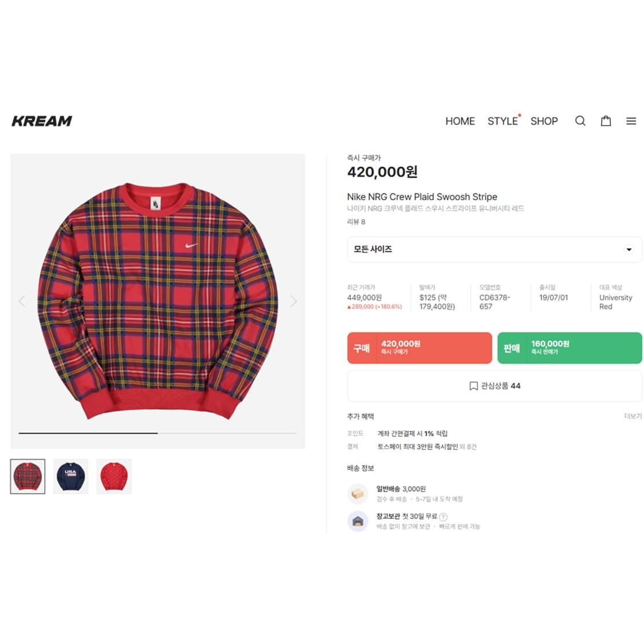Click the image carousel progress bar

pos(157,433)
